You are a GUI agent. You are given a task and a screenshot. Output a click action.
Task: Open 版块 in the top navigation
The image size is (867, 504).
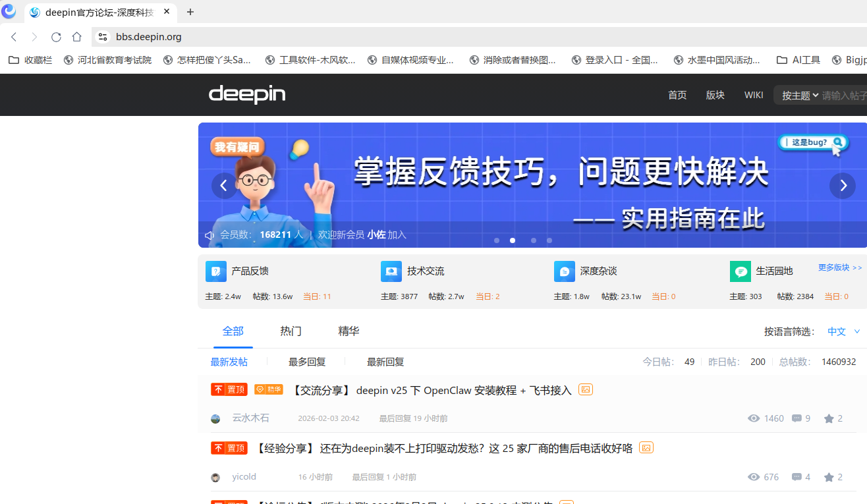coord(715,95)
